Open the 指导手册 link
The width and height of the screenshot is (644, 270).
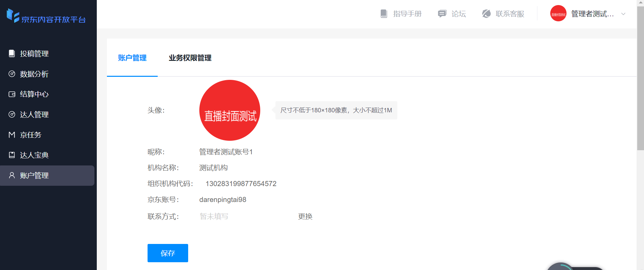pos(401,14)
